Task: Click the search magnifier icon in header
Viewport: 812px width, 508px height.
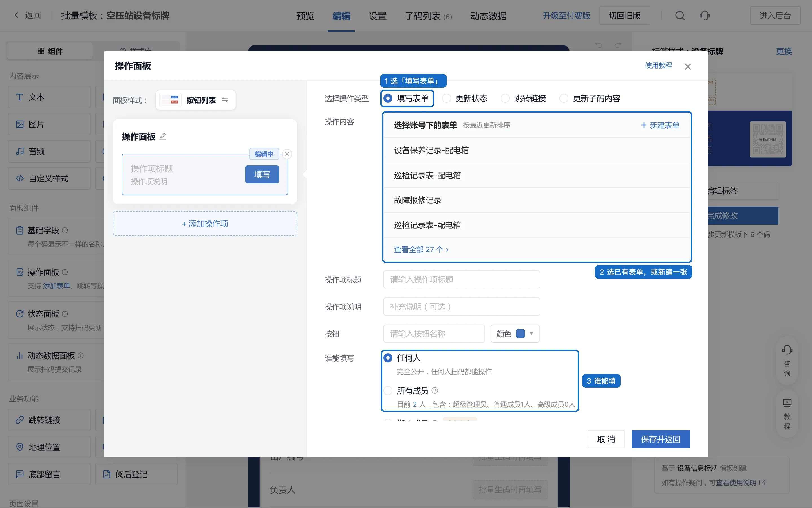Action: [x=680, y=16]
